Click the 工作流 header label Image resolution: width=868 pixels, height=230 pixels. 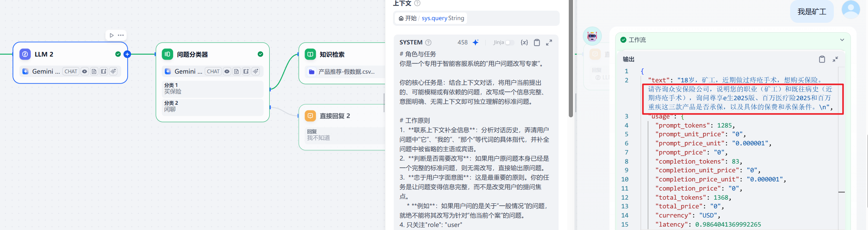pos(637,40)
